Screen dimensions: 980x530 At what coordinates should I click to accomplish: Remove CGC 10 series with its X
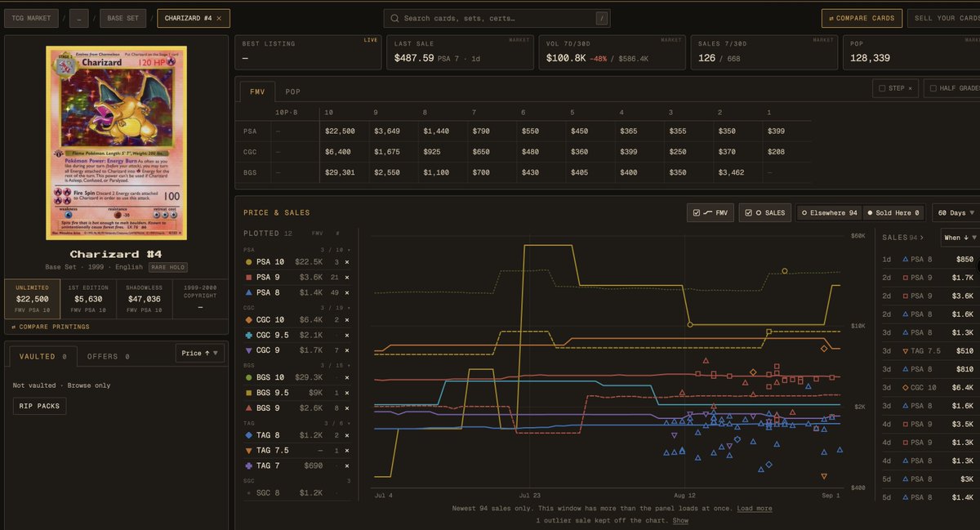346,320
